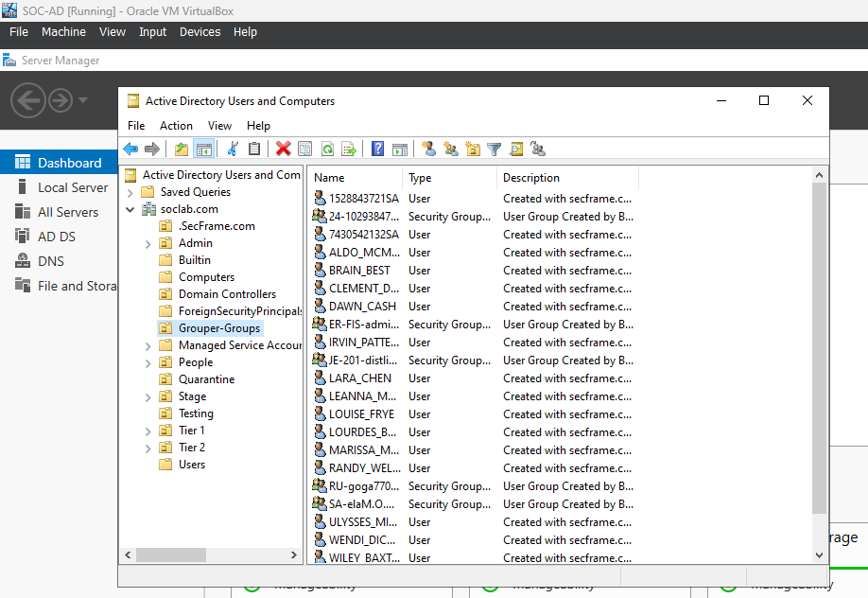Expand the People OU
The height and width of the screenshot is (598, 868).
point(148,363)
